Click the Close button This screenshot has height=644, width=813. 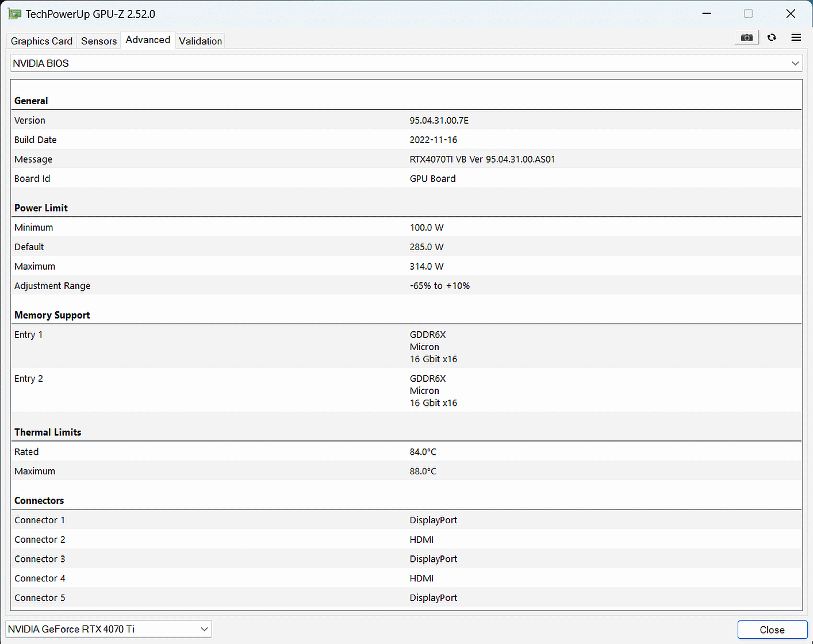click(772, 630)
